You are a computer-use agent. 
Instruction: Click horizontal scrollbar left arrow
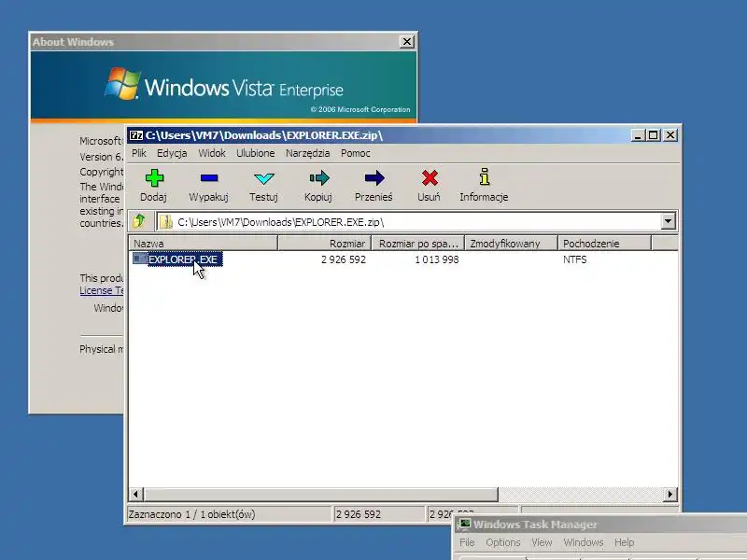coord(135,494)
